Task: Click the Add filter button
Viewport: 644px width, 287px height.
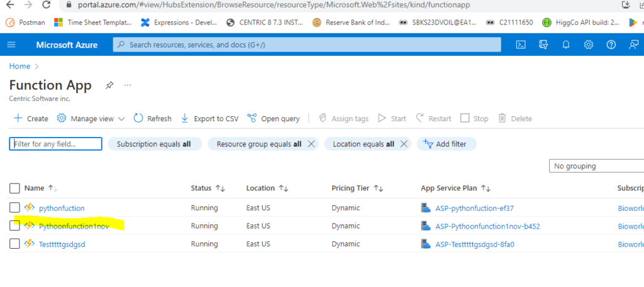Action: tap(447, 144)
